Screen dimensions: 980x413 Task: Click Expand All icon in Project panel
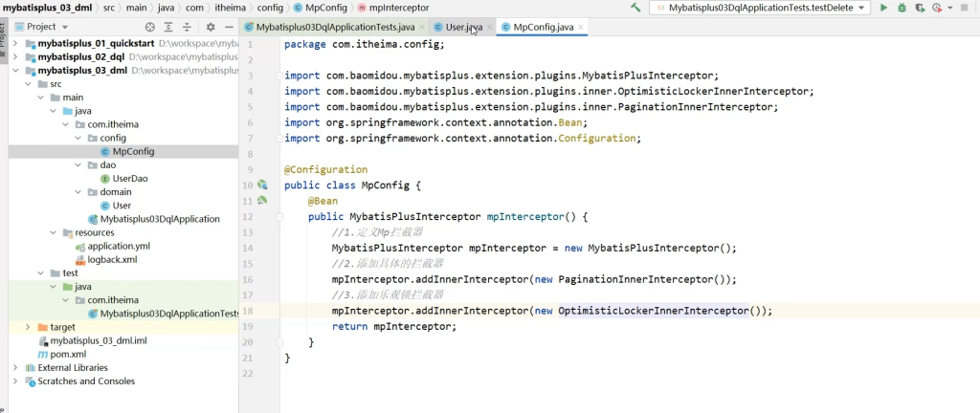tap(169, 27)
